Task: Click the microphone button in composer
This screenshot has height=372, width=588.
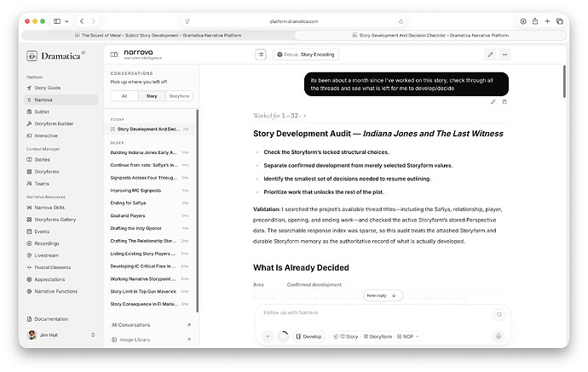Action: 499,336
